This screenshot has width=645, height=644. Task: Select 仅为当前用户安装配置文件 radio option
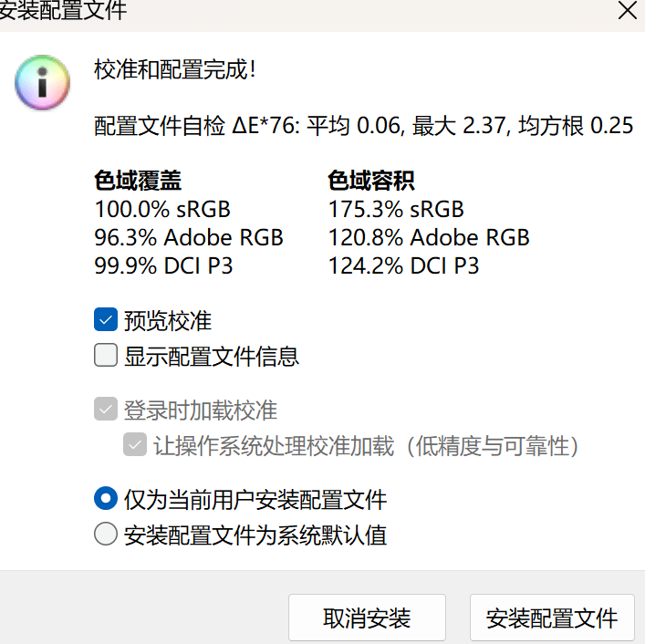pos(106,499)
